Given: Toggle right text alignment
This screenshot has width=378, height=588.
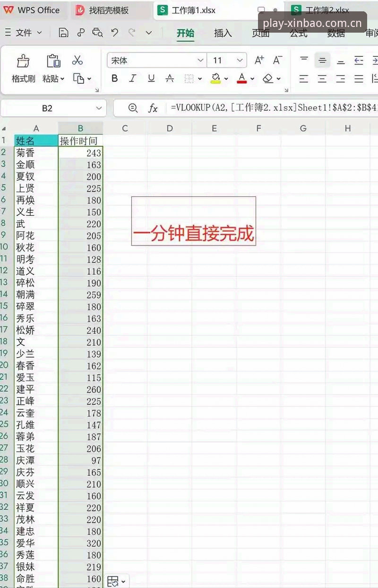Looking at the screenshot, I should 341,79.
